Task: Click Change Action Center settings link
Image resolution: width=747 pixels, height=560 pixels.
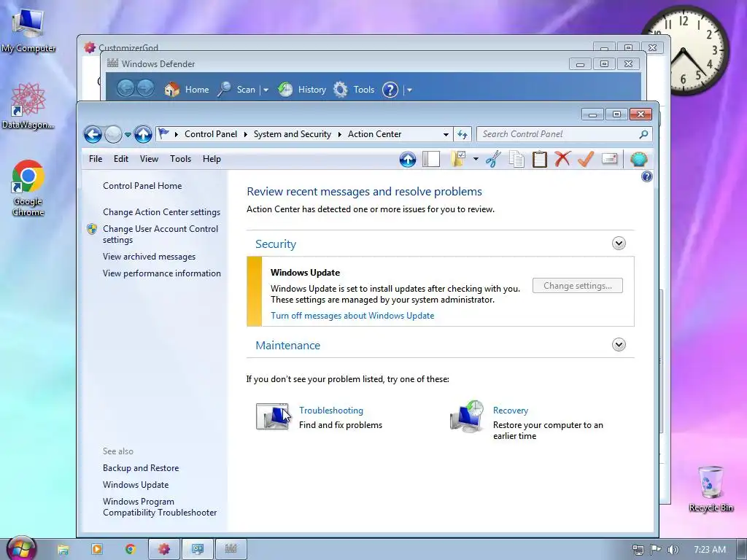Action: pyautogui.click(x=161, y=212)
